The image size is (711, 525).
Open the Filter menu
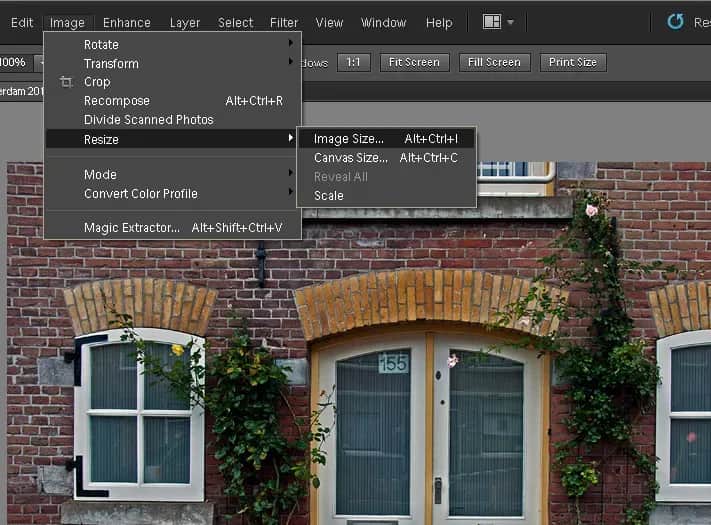pyautogui.click(x=284, y=22)
